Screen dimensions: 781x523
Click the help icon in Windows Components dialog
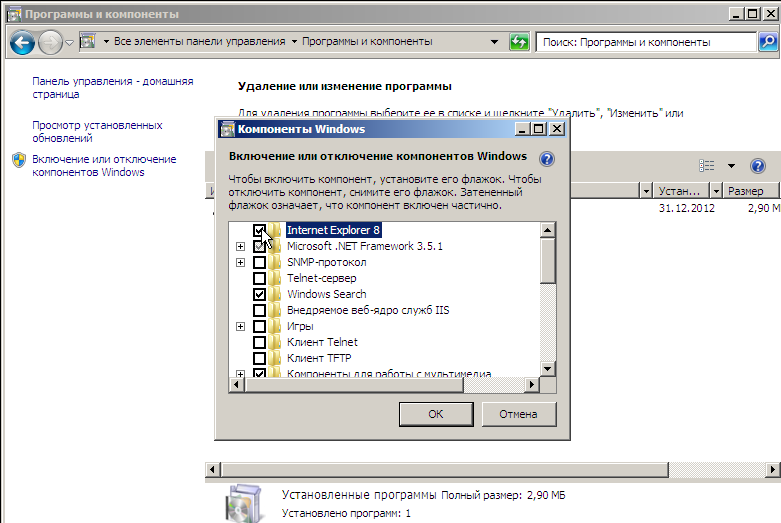pos(547,159)
